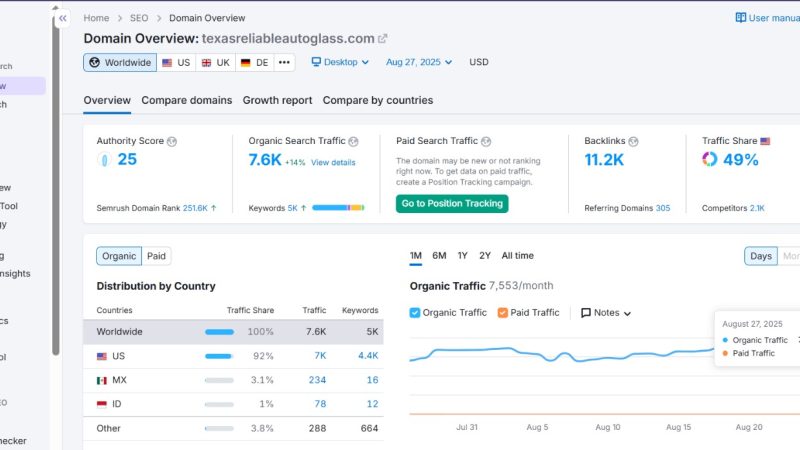Click US flag in country table
Viewport: 800px width, 450px height.
[102, 356]
